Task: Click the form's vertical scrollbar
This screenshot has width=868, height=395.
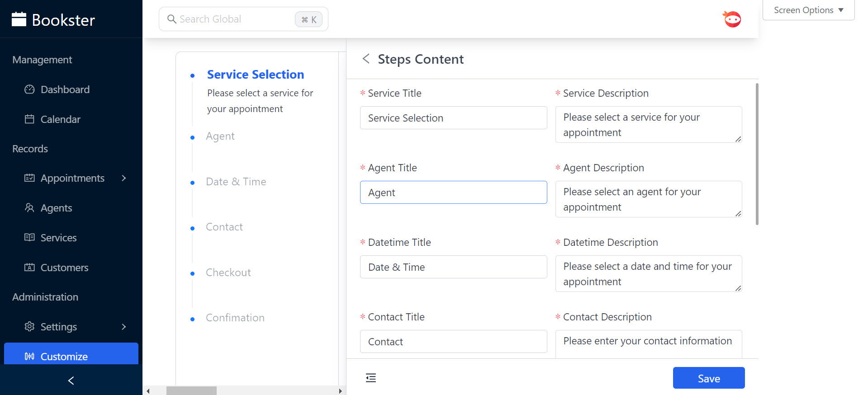Action: click(757, 154)
